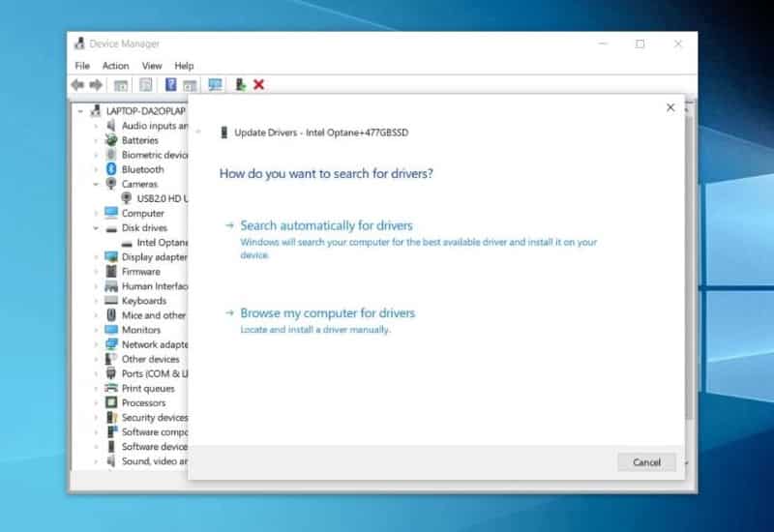The image size is (774, 532).
Task: Click the Keyboards category icon
Action: [111, 301]
